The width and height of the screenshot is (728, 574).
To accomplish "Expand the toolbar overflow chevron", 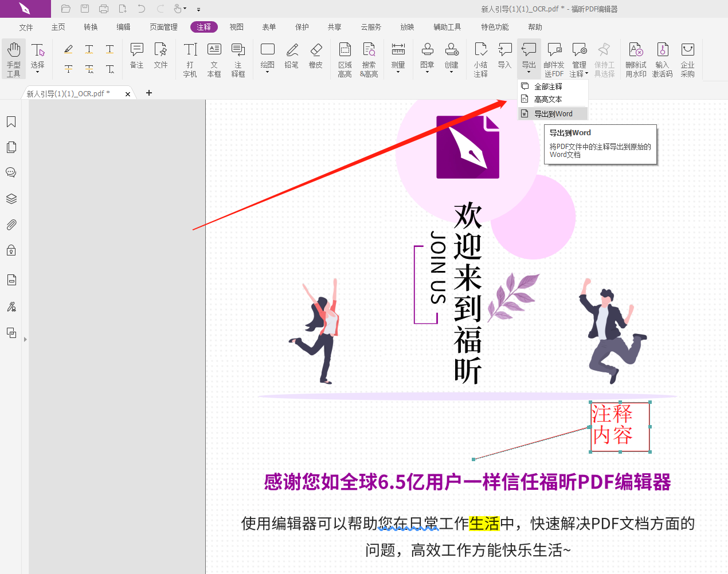I will coord(198,9).
